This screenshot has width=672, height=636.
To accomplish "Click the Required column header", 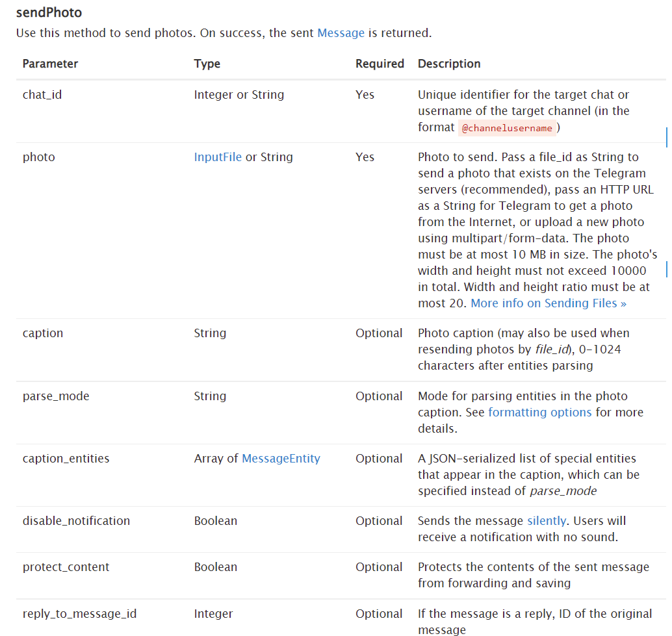I will click(380, 64).
